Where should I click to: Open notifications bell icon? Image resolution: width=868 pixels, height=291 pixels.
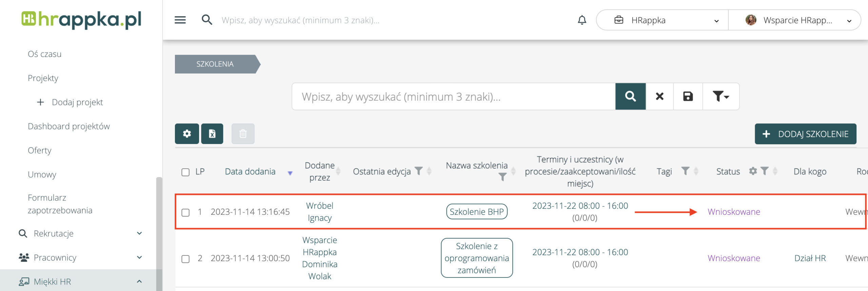[x=582, y=20]
